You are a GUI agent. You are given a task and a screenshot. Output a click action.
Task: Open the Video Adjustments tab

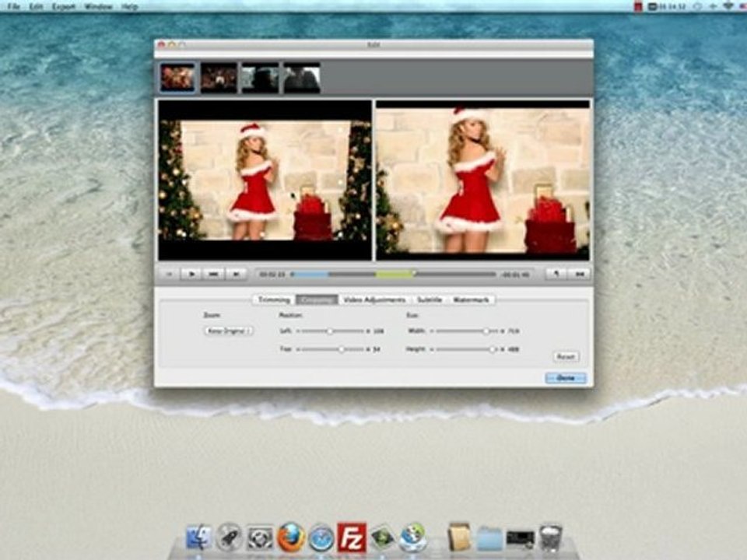(374, 299)
